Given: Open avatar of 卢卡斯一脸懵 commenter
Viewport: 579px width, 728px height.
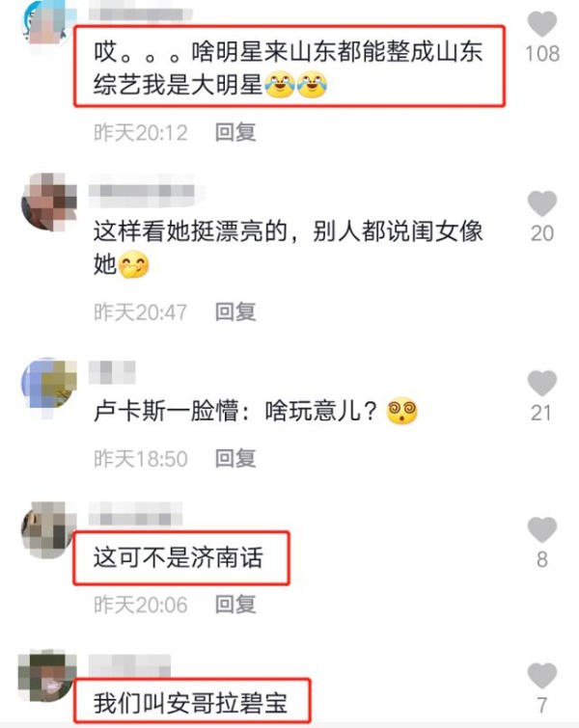Looking at the screenshot, I should tap(49, 383).
